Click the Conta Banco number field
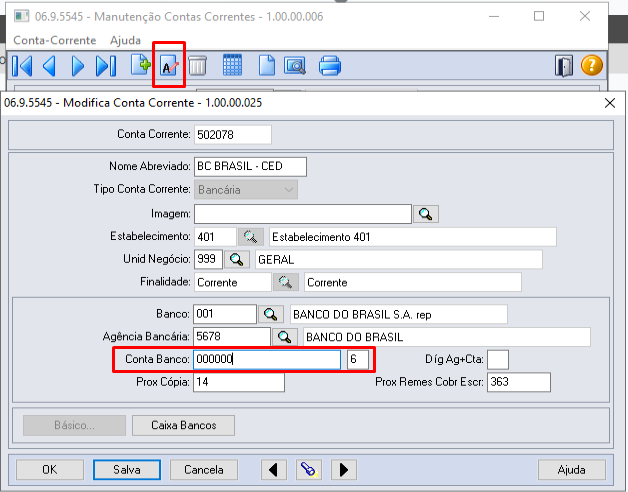The height and width of the screenshot is (492, 628). point(267,359)
